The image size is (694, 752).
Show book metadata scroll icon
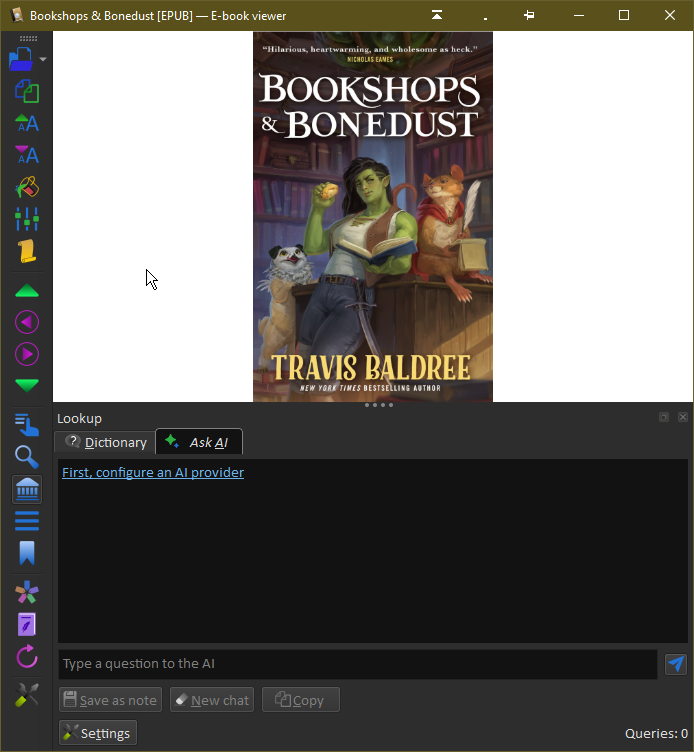27,251
